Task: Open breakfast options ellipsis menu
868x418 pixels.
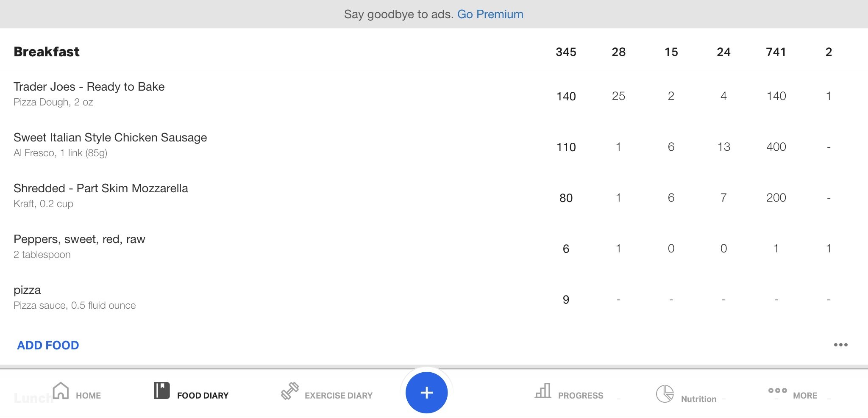Action: 840,345
